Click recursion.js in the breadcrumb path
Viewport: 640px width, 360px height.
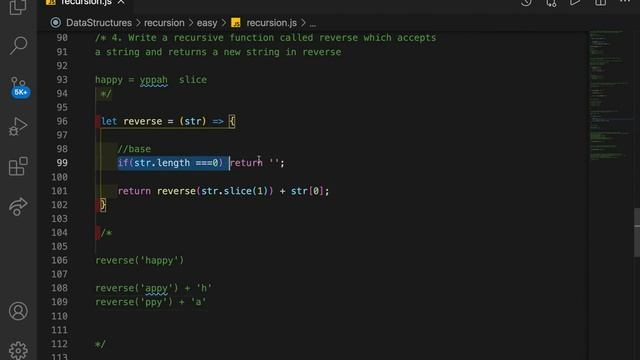tap(271, 23)
